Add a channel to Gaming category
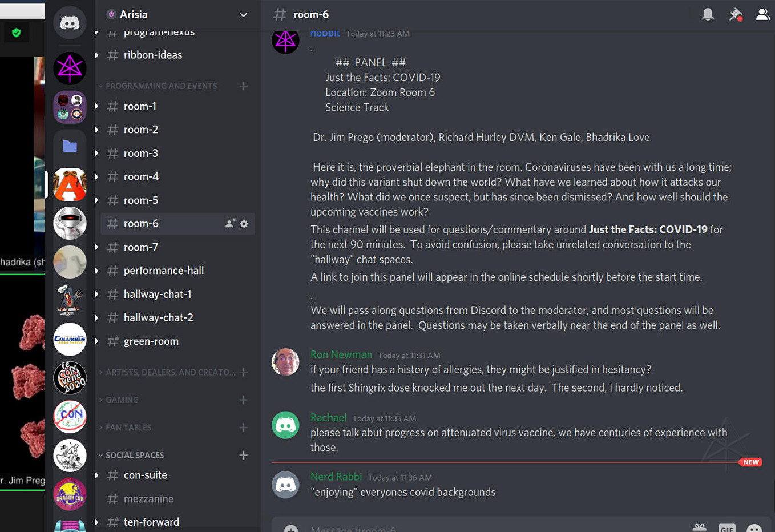The image size is (775, 532). [244, 400]
